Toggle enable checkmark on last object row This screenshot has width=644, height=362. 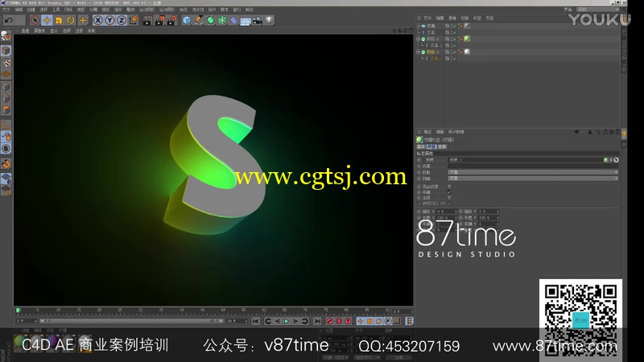point(454,59)
